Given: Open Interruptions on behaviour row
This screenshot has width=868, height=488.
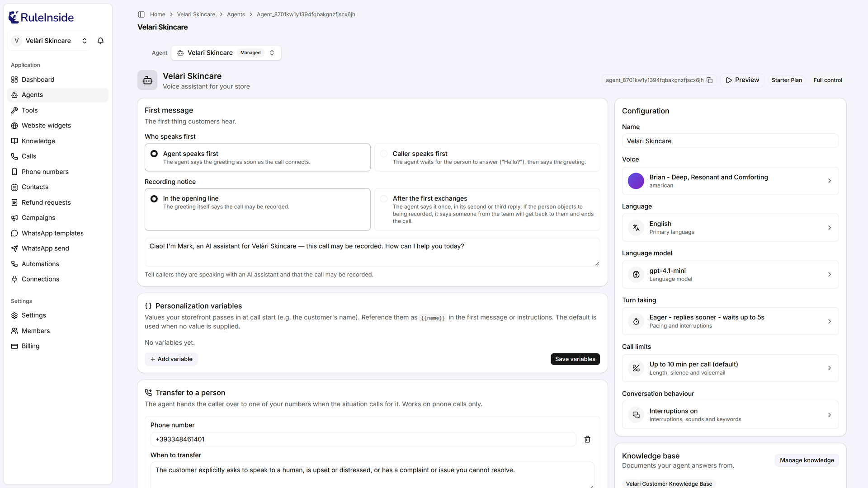Looking at the screenshot, I should [x=730, y=415].
